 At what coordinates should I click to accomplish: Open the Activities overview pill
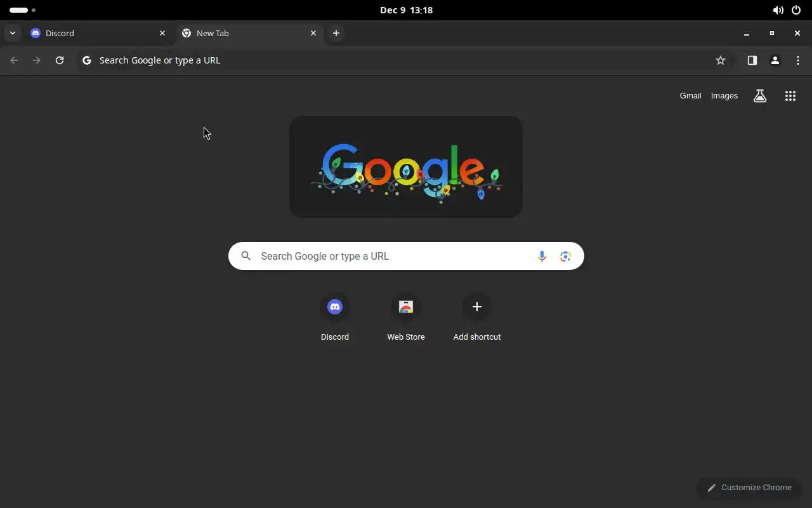(x=22, y=10)
